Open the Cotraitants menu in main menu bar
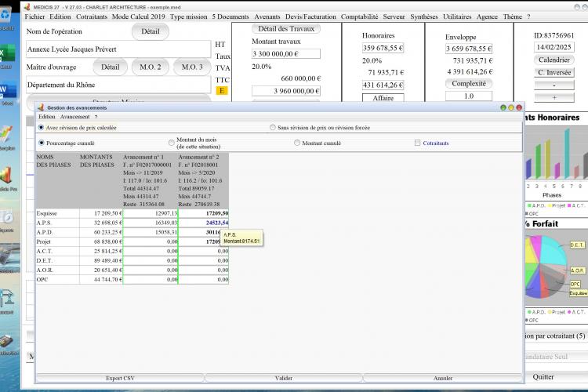Image resolution: width=588 pixels, height=392 pixels. [92, 16]
